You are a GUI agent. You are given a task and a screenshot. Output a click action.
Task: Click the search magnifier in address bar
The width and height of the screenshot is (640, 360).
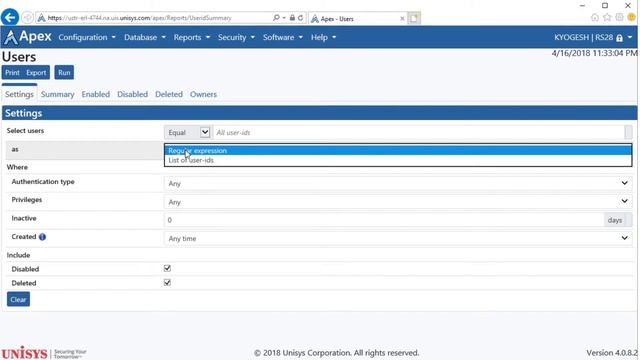276,18
